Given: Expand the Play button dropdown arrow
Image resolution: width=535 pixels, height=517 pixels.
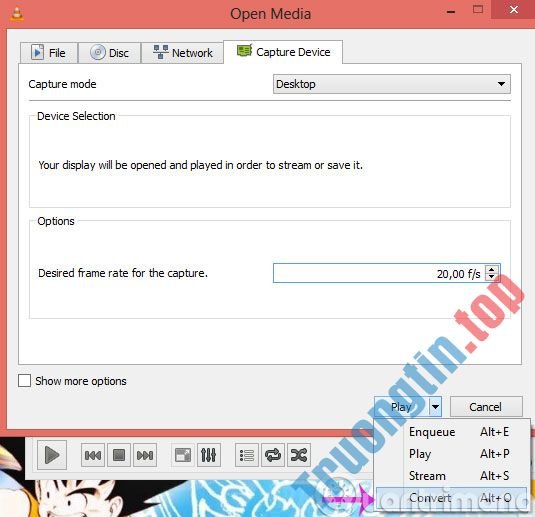Looking at the screenshot, I should 435,407.
